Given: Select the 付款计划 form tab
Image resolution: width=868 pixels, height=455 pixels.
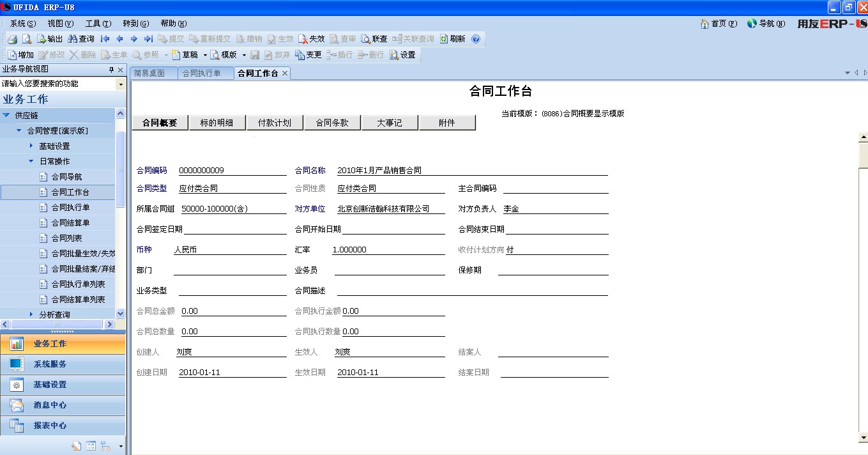Looking at the screenshot, I should 275,123.
